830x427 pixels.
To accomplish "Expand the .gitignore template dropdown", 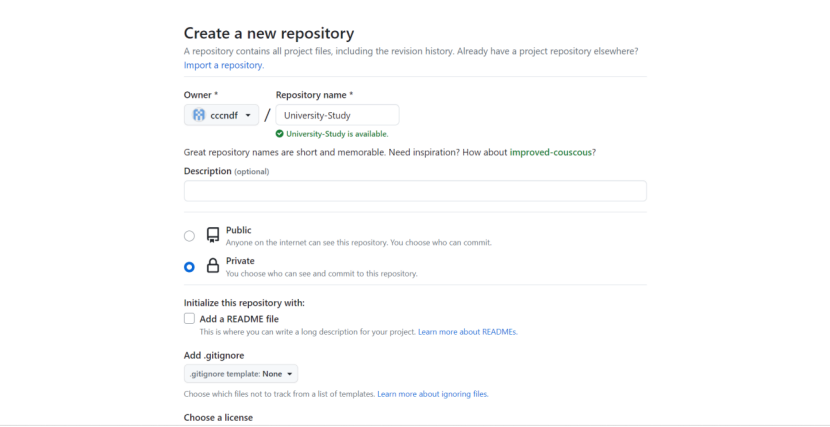I will (x=240, y=374).
